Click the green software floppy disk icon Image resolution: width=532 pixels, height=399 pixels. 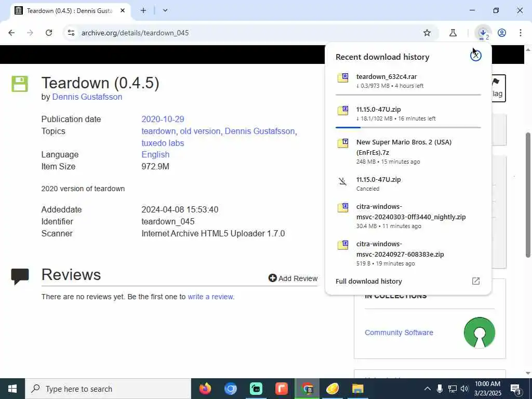(20, 84)
